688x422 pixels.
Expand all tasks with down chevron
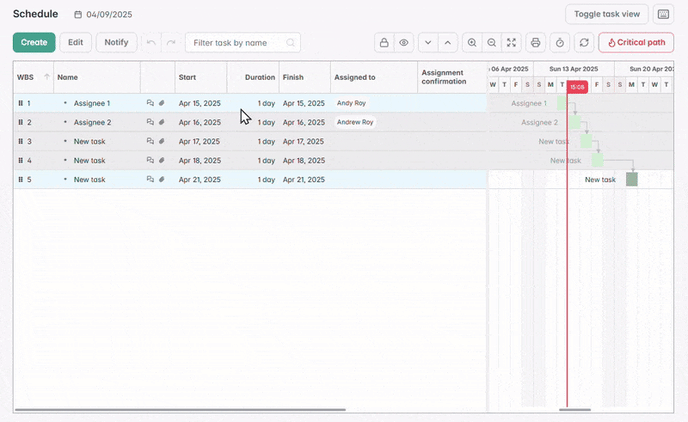[428, 43]
